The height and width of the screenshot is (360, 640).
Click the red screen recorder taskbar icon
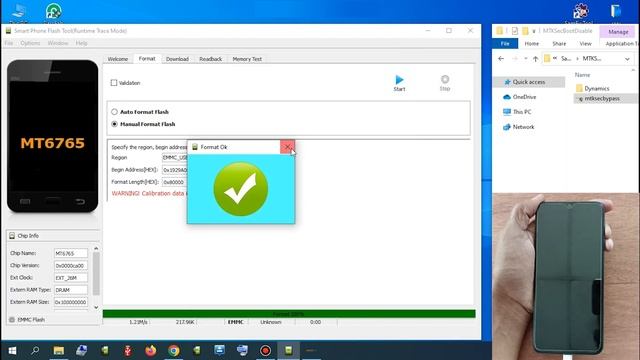pyautogui.click(x=265, y=350)
